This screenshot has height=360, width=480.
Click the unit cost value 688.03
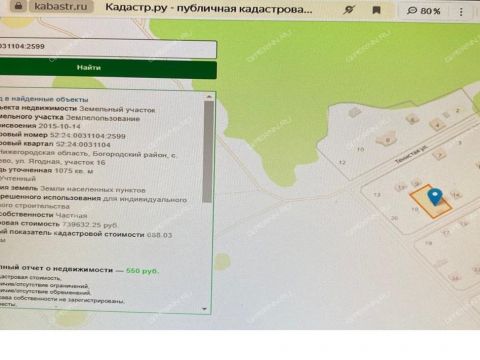tap(160, 235)
